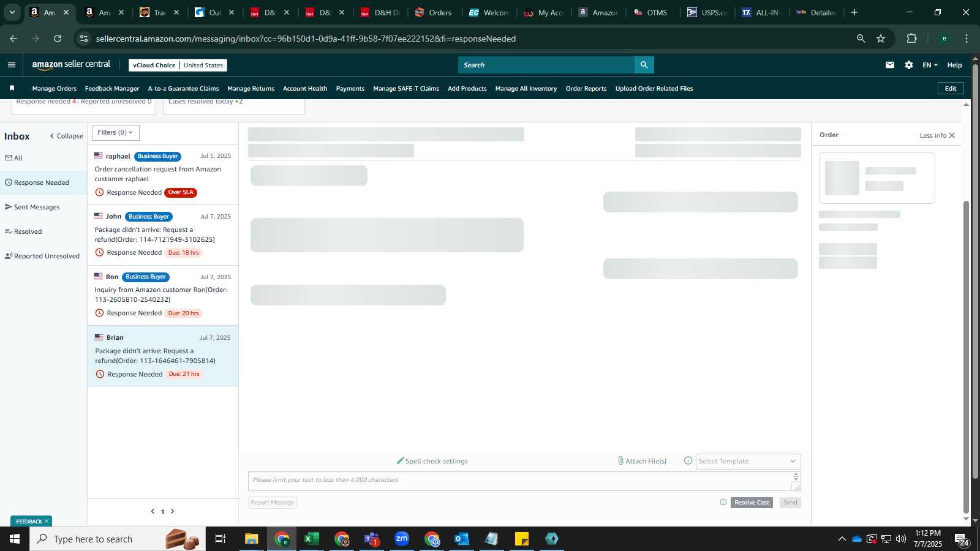Dismiss the FEEDBACK tab with its X
Image resolution: width=980 pixels, height=551 pixels.
tap(47, 521)
